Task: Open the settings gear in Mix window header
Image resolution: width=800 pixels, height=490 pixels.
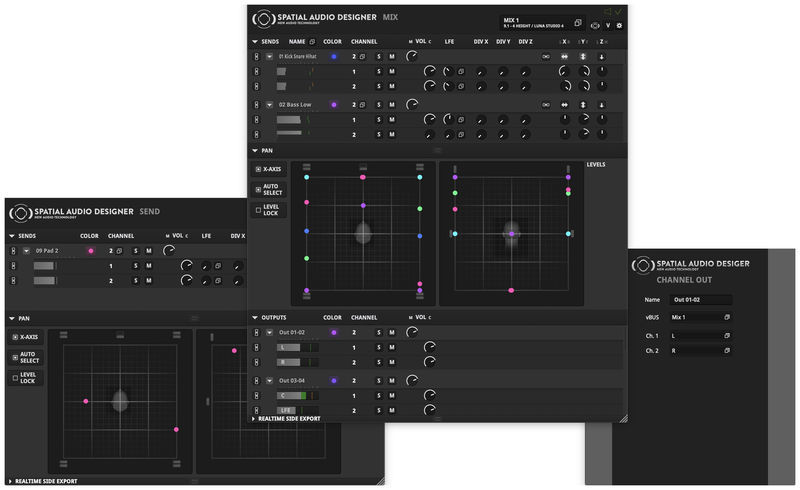Action: coord(619,26)
